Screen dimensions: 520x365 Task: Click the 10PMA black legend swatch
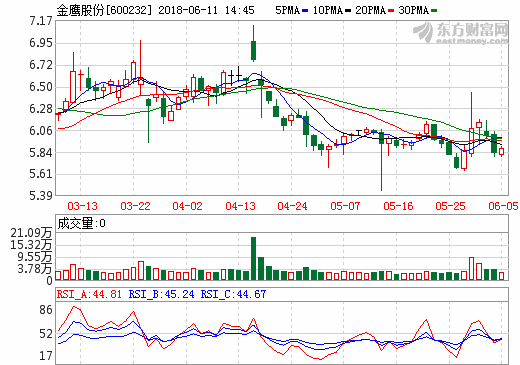348,11
